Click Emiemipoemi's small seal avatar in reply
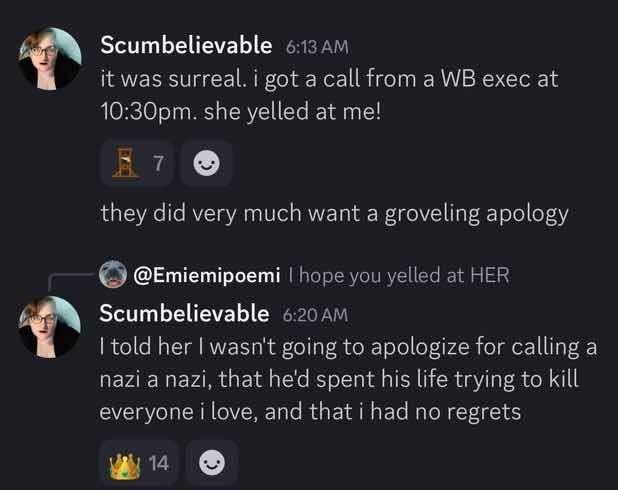This screenshot has height=490, width=618. pyautogui.click(x=113, y=274)
